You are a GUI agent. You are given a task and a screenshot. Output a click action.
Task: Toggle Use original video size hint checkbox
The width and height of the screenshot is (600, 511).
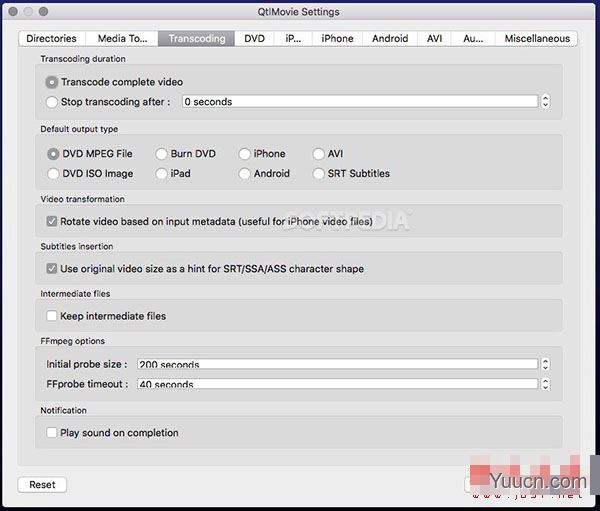coord(52,268)
